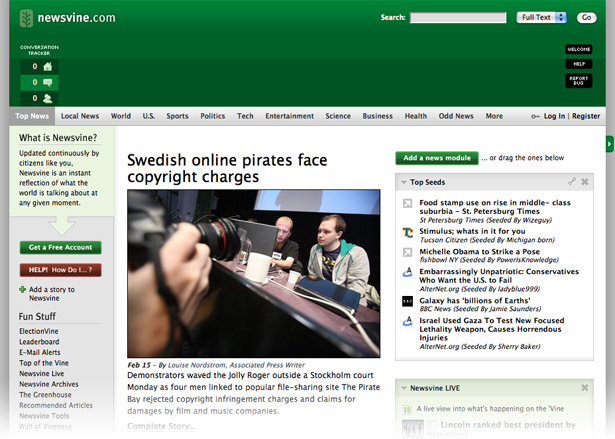Open the comments conversation tracker icon
Screen dimensions: 615x439
(48, 82)
